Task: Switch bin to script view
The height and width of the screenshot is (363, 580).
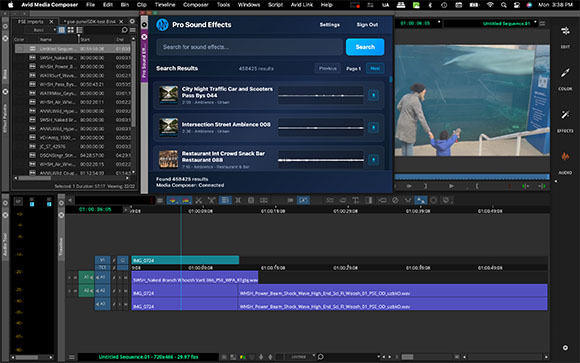Action: point(79,30)
